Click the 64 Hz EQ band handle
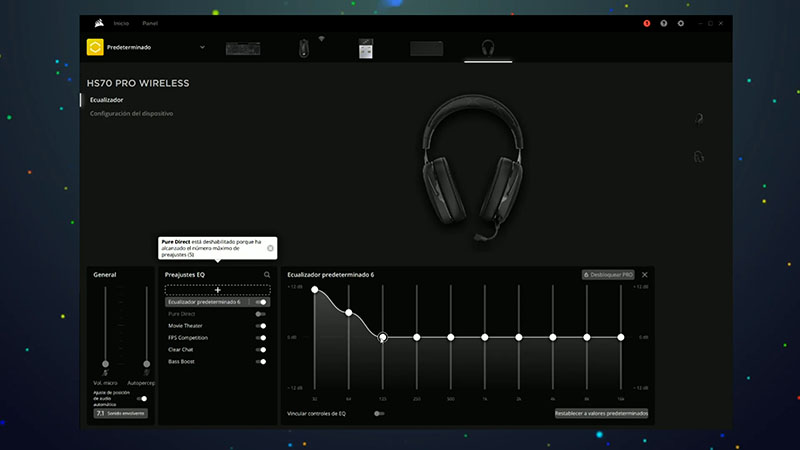Screen dimensions: 800x450 [x=348, y=312]
